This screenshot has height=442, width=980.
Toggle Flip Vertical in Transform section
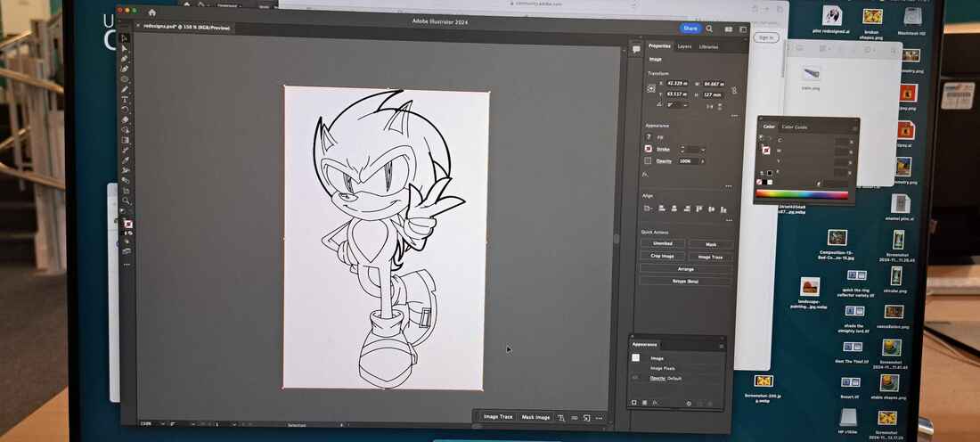click(x=720, y=106)
